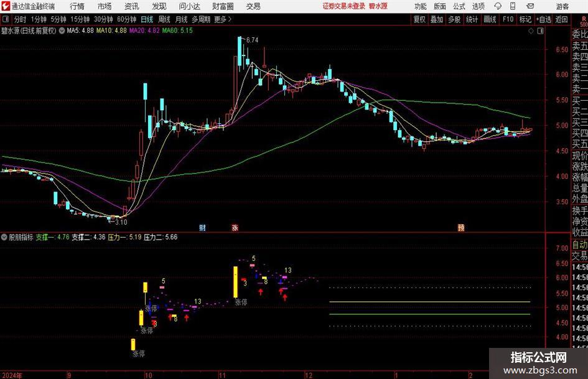This screenshot has height=379, width=588.
Task: Open the 问小达 menu
Action: point(189,6)
